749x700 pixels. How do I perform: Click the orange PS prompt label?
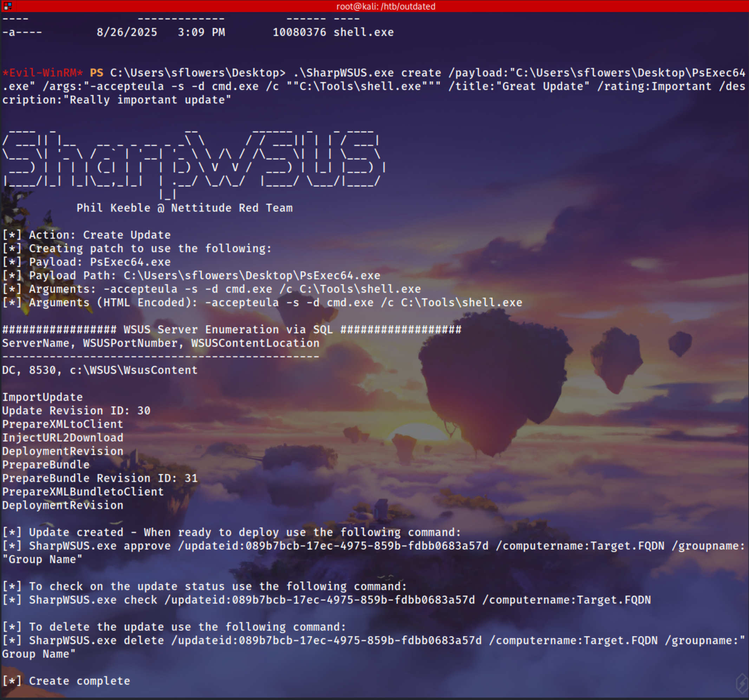(x=97, y=73)
